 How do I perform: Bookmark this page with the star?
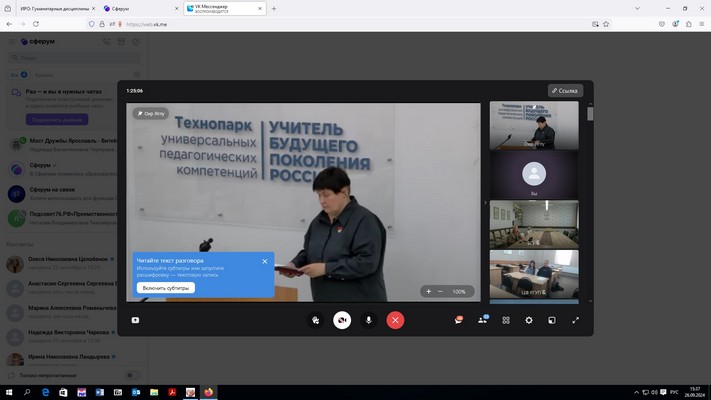point(606,24)
